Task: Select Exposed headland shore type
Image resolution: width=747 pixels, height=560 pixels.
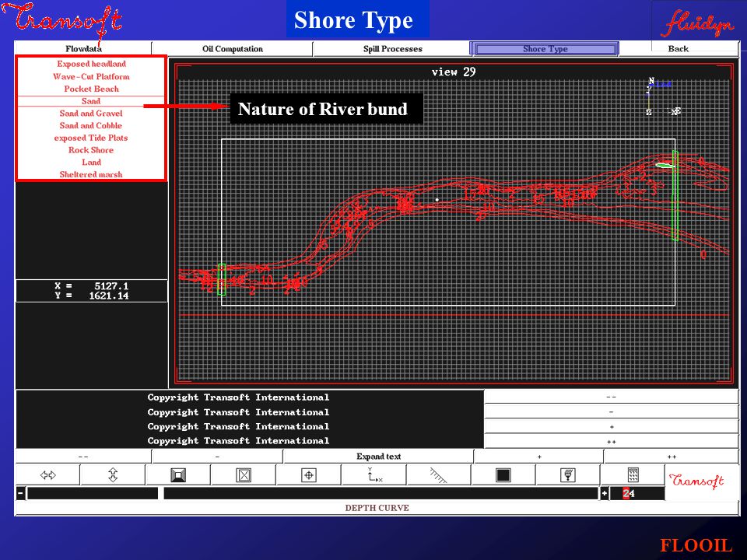Action: [92, 64]
